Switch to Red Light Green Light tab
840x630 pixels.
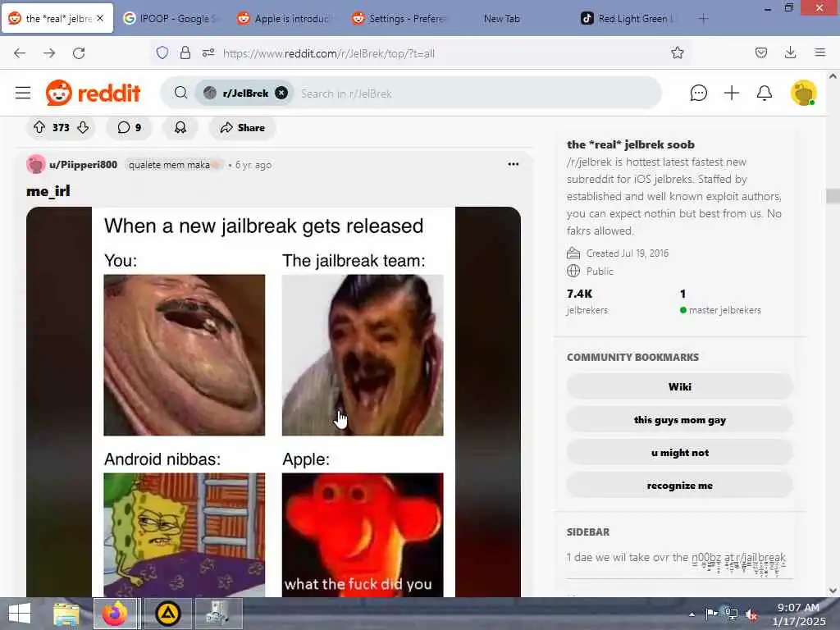click(x=629, y=19)
